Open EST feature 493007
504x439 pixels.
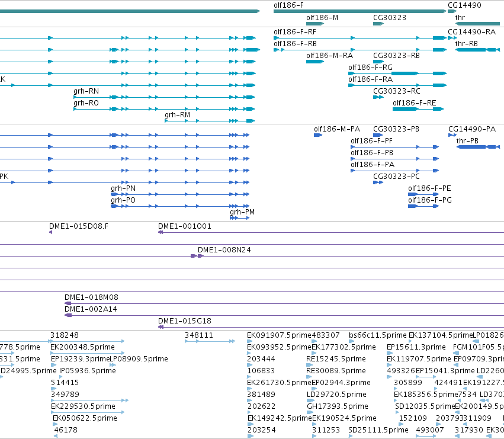coord(430,430)
